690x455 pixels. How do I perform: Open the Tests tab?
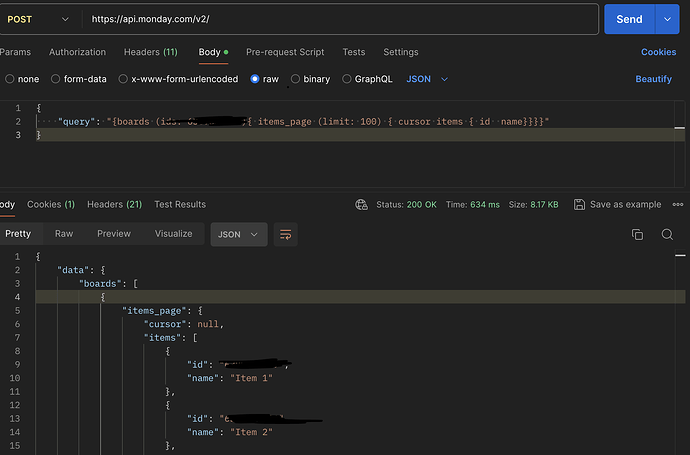[354, 52]
